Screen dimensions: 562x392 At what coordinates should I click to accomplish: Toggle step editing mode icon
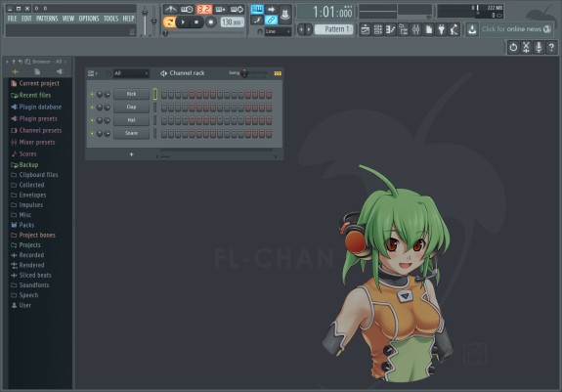(257, 21)
